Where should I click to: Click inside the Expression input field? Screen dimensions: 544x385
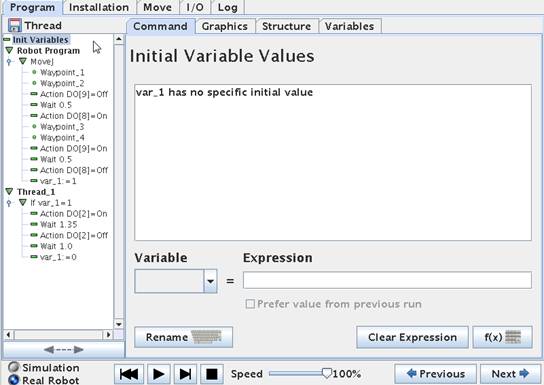[x=387, y=280]
